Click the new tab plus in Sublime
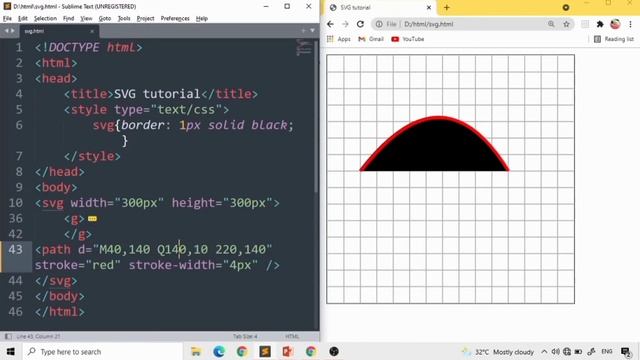 [x=303, y=31]
